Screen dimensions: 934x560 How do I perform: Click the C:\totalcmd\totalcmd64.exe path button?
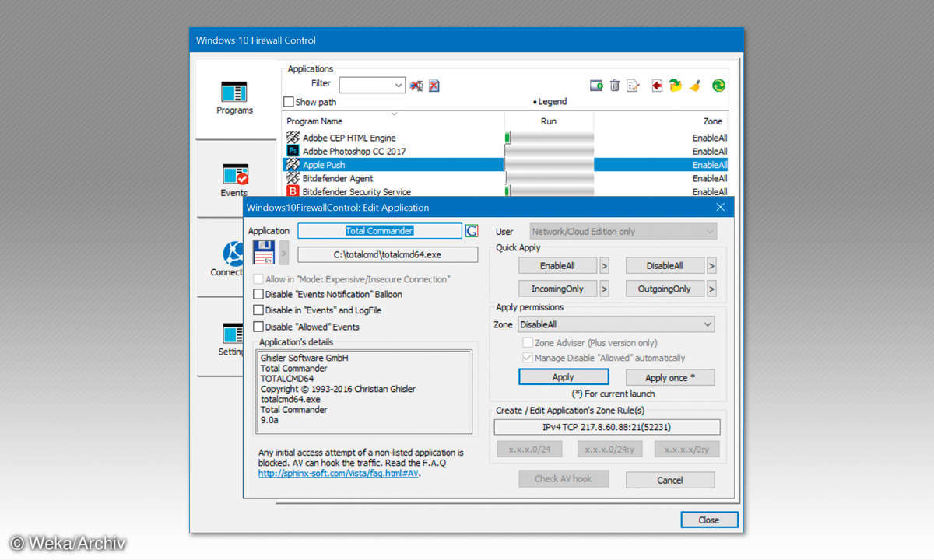(388, 254)
